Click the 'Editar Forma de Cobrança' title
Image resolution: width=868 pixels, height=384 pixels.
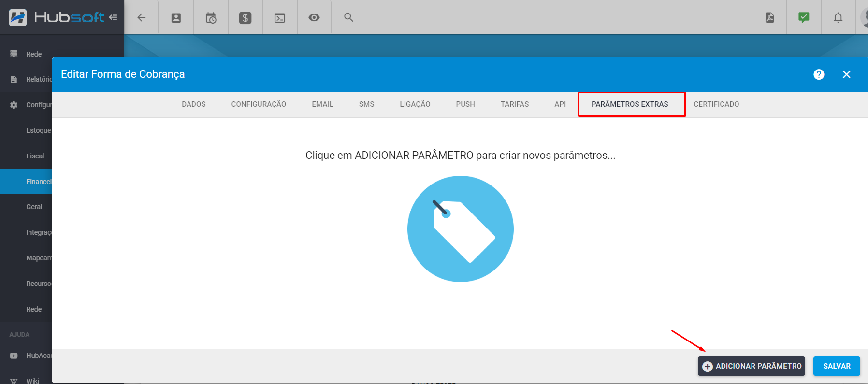123,74
